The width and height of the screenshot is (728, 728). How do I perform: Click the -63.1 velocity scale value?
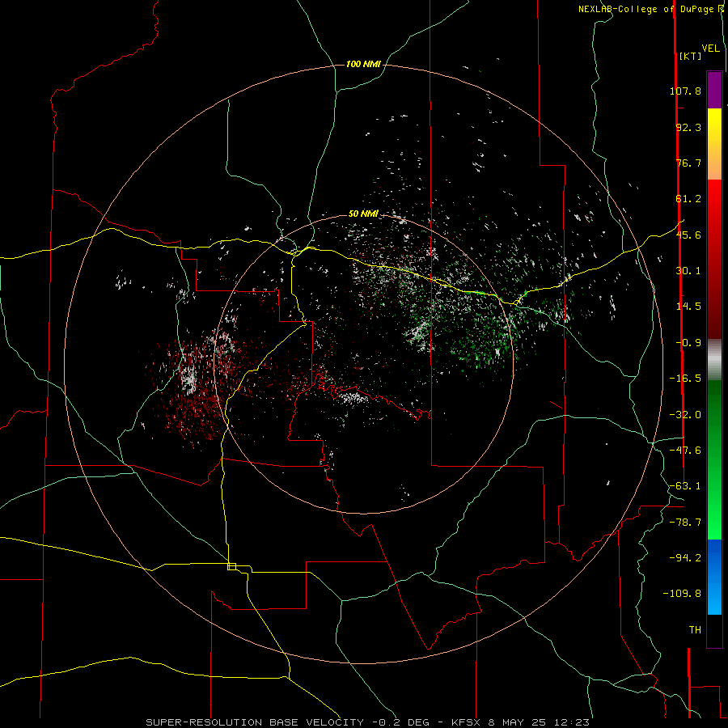pos(685,486)
